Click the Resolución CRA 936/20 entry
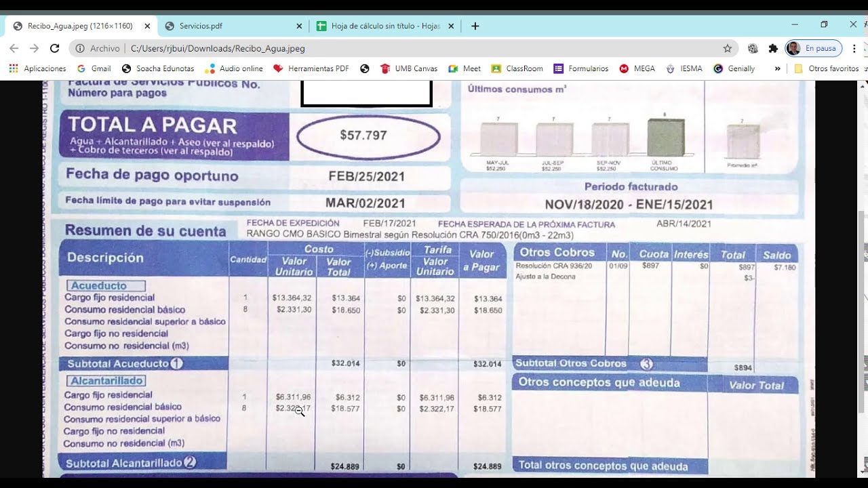Screen dimensions: 868x488 coord(553,266)
